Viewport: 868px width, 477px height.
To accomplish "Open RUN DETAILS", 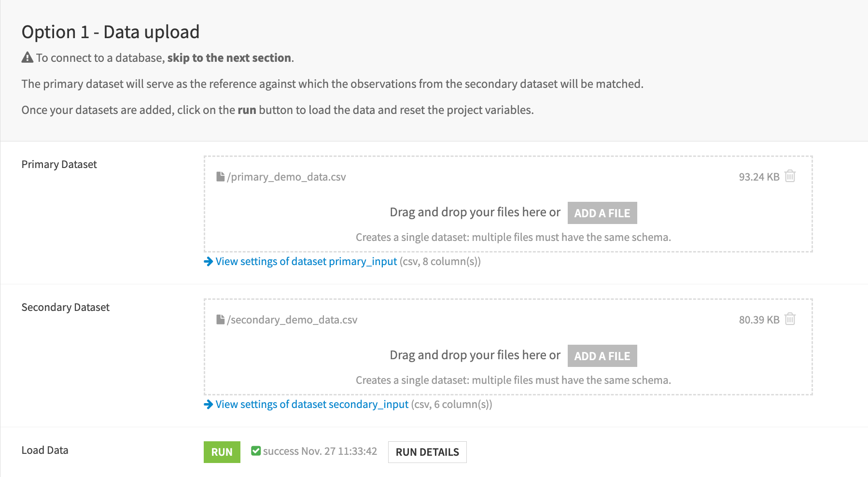I will click(427, 452).
